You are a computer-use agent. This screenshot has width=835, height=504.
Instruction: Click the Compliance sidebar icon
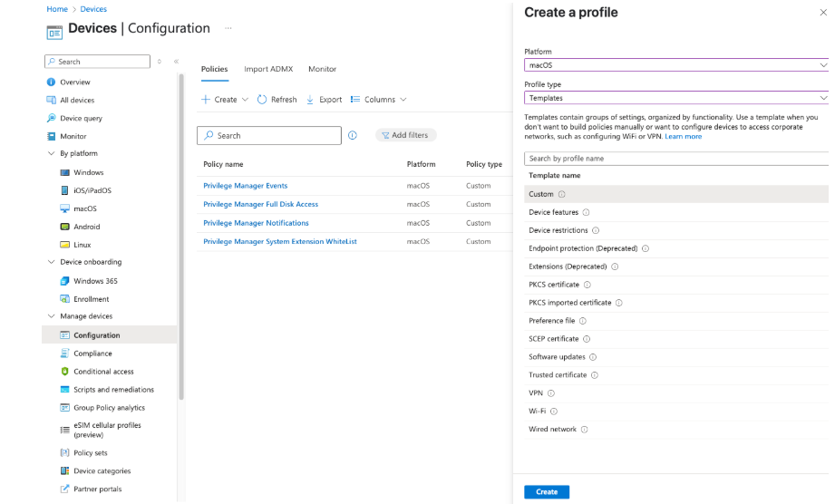65,354
